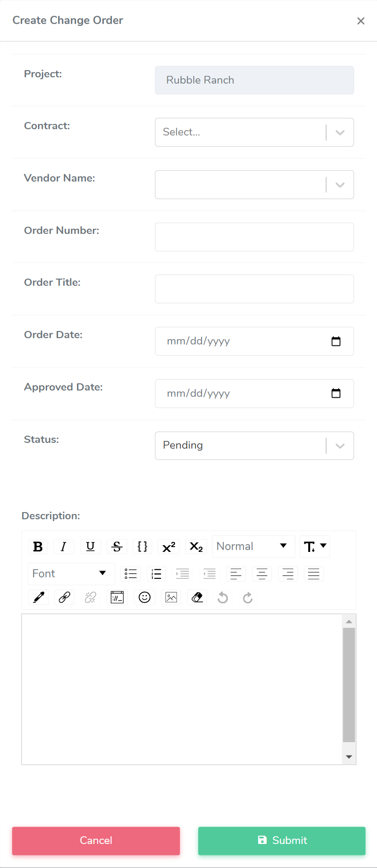Click the Order Number input field
Screen dimensions: 377x868
click(254, 237)
